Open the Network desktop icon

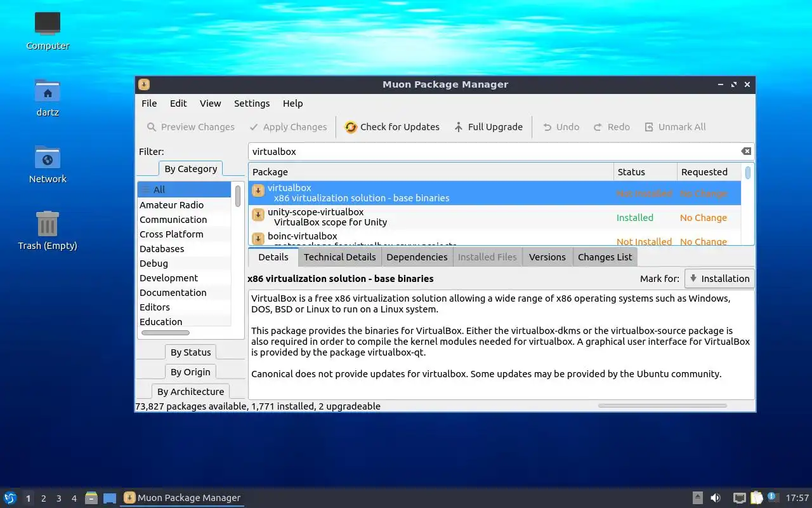click(48, 157)
